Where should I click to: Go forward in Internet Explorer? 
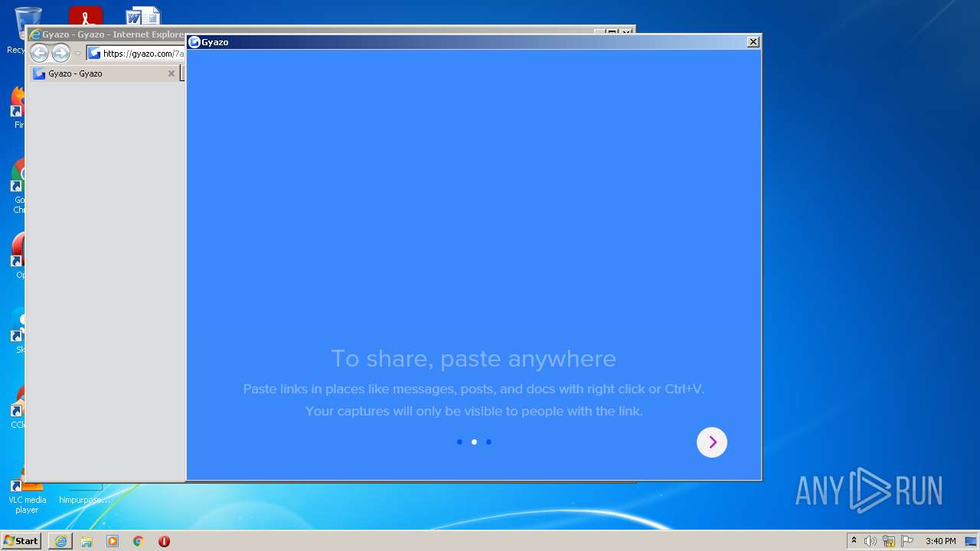click(60, 53)
